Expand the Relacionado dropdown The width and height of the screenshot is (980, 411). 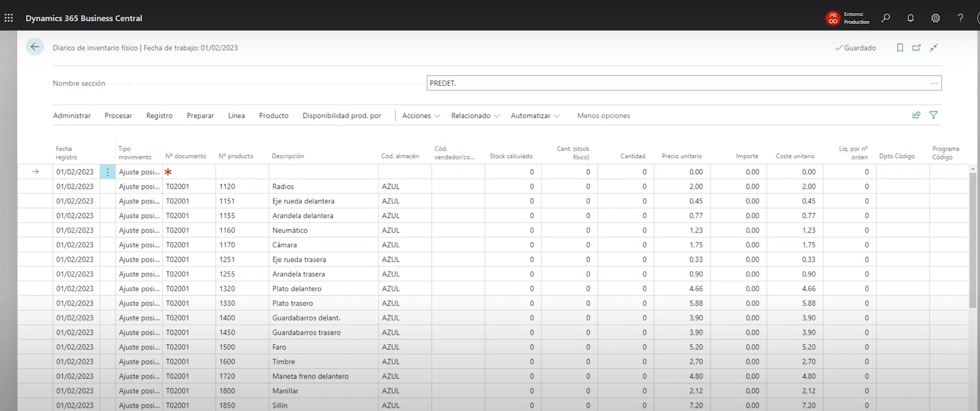(475, 115)
